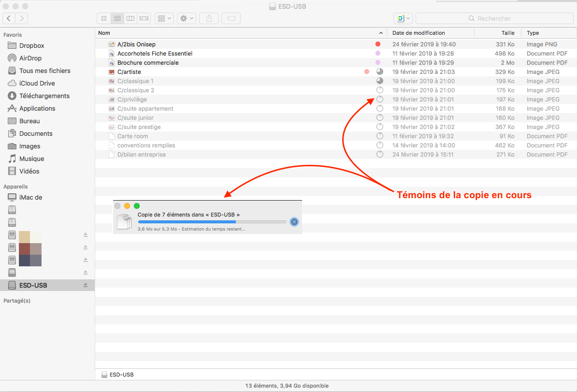The width and height of the screenshot is (577, 392).
Task: Click the Share toolbar icon
Action: coord(209,18)
